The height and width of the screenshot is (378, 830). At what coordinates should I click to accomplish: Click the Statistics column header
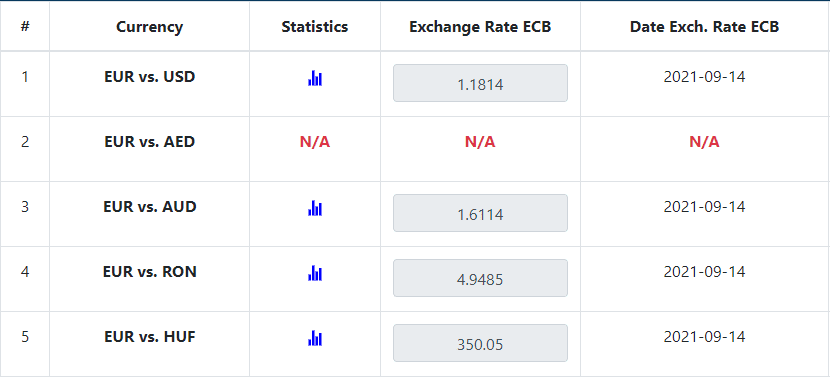click(x=315, y=27)
